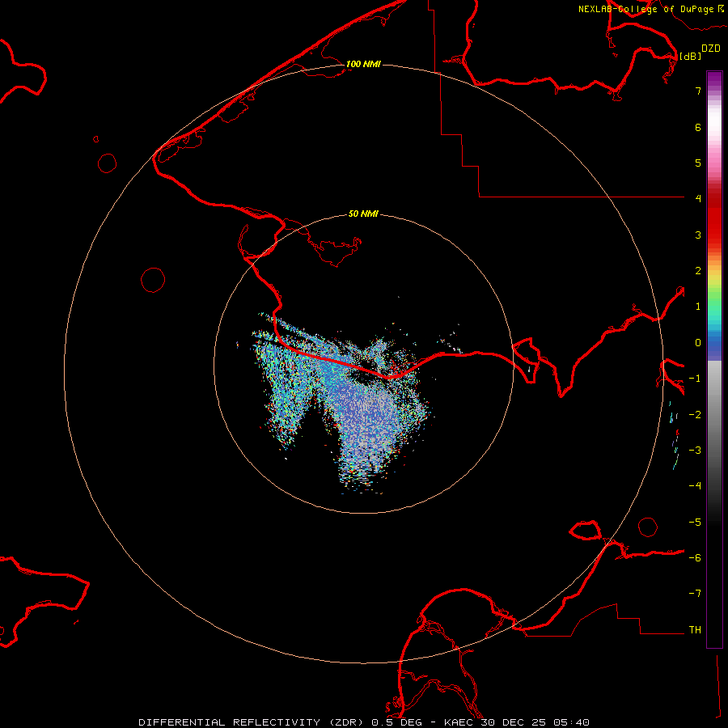The image size is (728, 728).
Task: Click the KAEC radar site identifier
Action: [459, 722]
